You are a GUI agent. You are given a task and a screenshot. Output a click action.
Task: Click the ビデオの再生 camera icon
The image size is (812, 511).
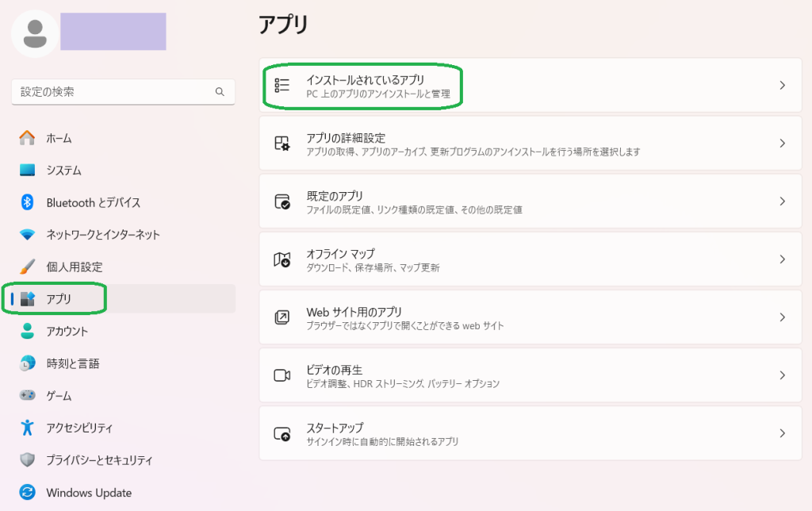tap(282, 375)
